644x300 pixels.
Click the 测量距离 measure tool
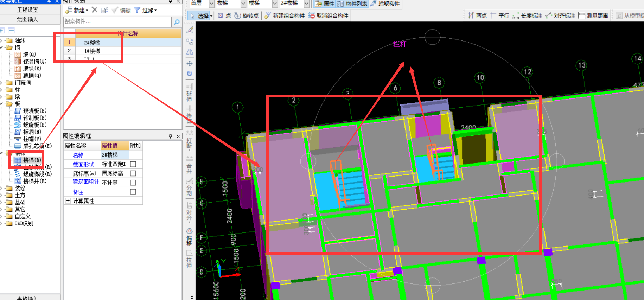click(x=593, y=16)
